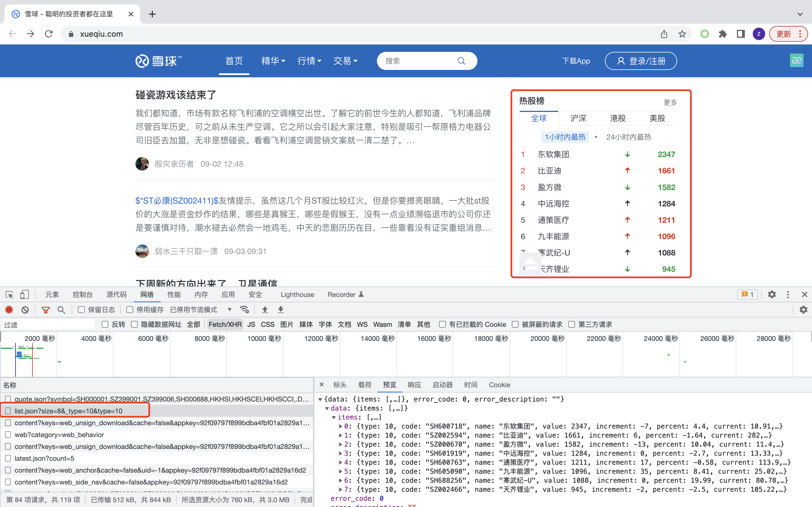
Task: Click the red 更新 browser button
Action: coord(788,34)
